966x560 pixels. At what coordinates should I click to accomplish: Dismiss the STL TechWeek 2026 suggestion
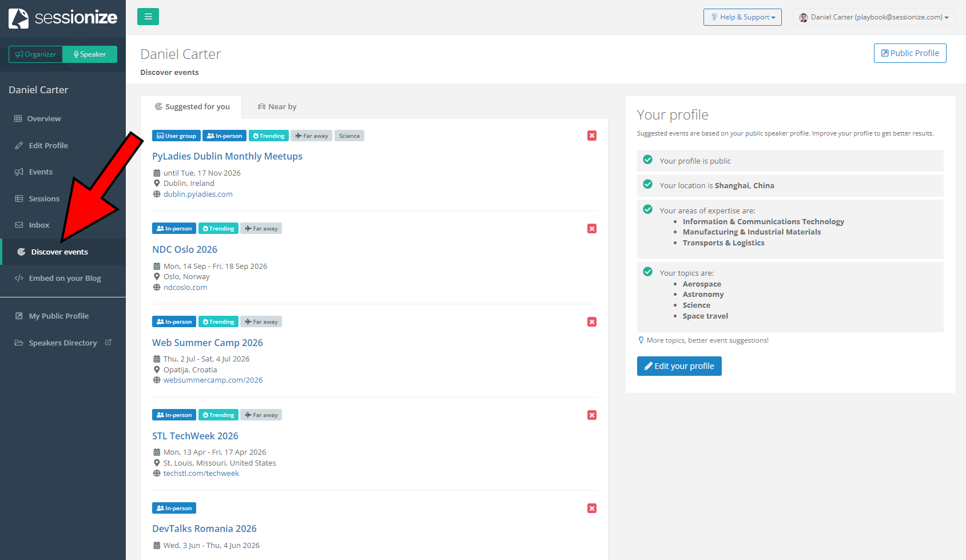592,415
